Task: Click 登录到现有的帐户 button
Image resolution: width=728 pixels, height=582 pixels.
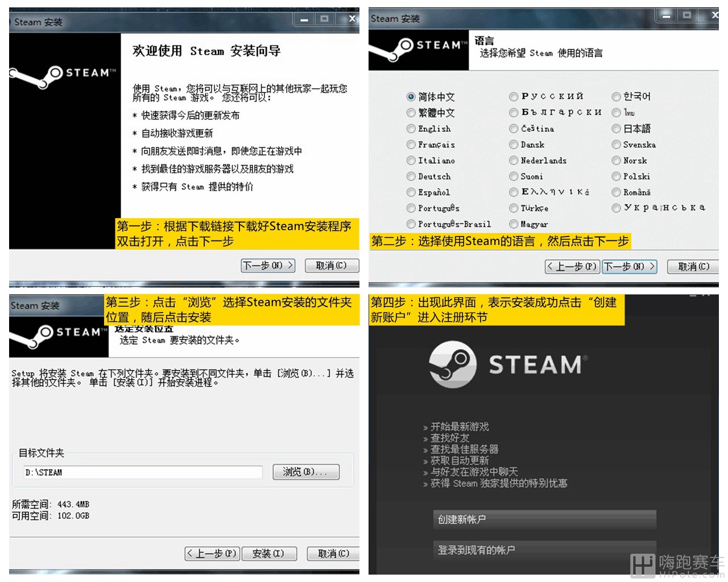Action: pyautogui.click(x=544, y=550)
